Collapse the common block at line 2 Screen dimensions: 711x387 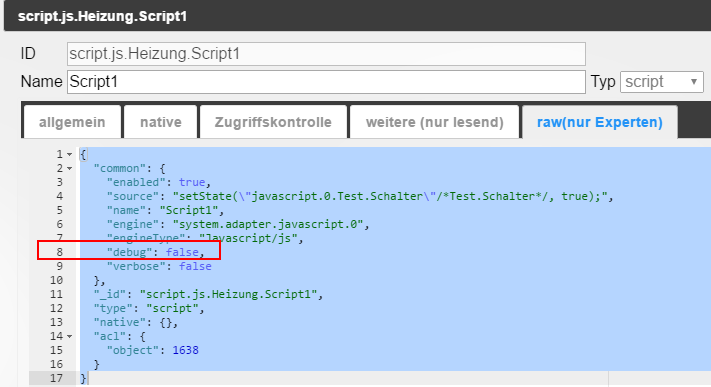coord(69,169)
